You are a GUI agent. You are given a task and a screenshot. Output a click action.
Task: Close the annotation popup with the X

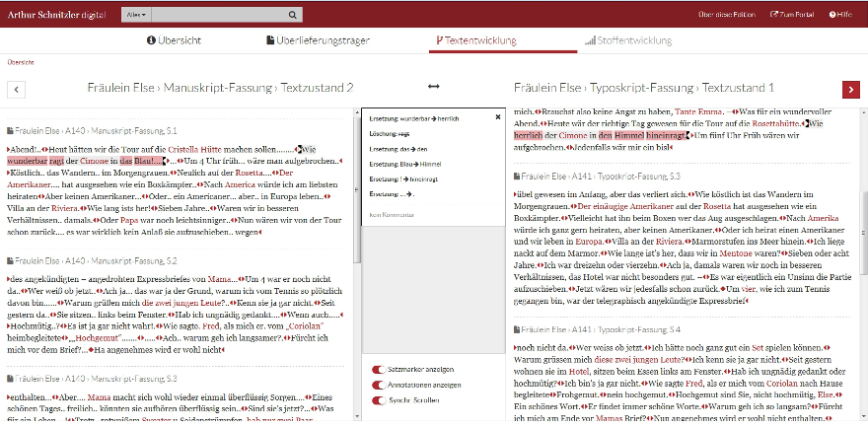[x=498, y=116]
